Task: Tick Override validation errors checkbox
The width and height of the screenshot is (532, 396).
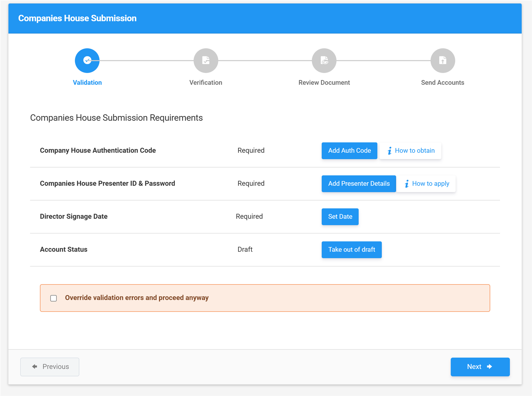Action: click(x=54, y=298)
